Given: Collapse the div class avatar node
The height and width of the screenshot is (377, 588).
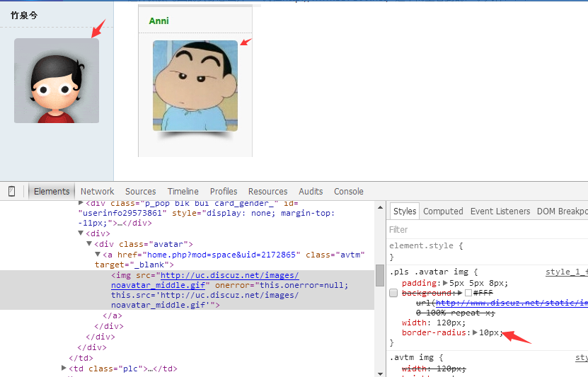Looking at the screenshot, I should [x=89, y=243].
